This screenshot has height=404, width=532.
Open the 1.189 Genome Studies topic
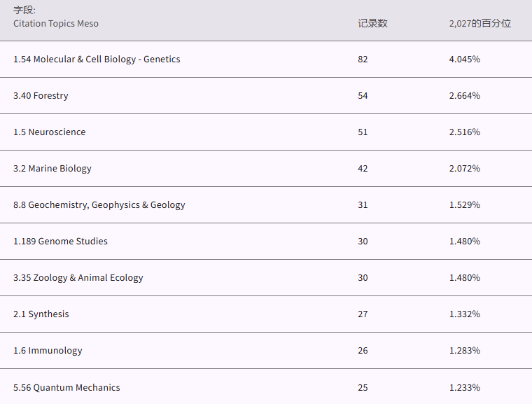[60, 242]
